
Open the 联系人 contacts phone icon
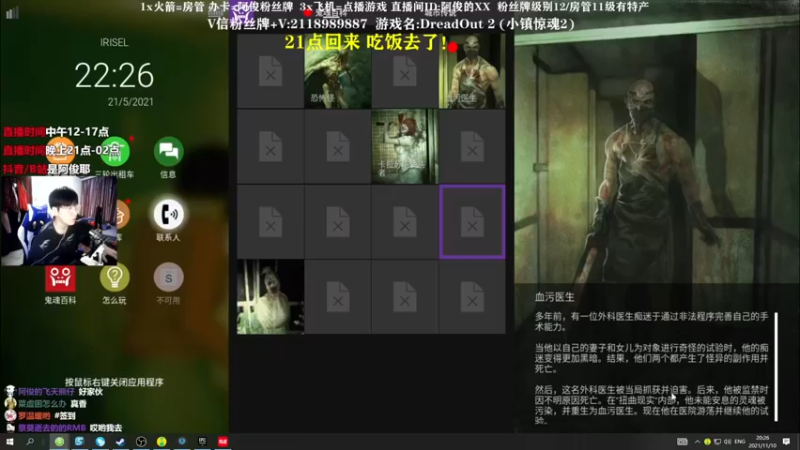[x=168, y=214]
